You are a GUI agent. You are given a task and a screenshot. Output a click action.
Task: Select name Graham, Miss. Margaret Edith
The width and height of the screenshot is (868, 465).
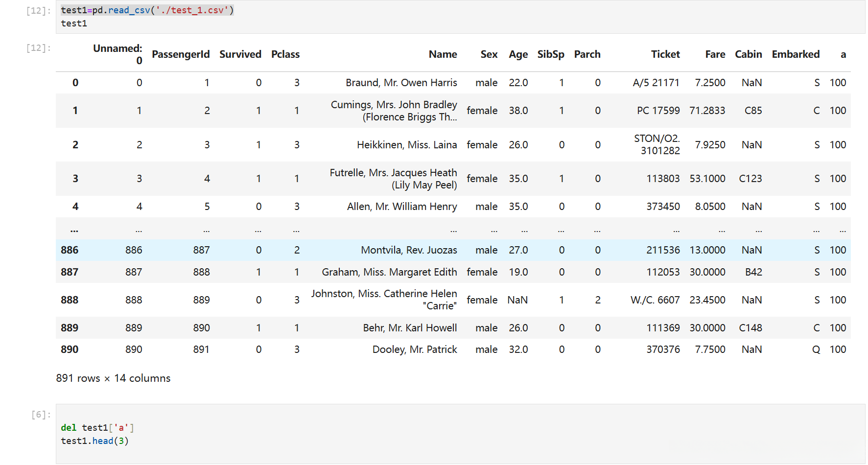point(389,272)
